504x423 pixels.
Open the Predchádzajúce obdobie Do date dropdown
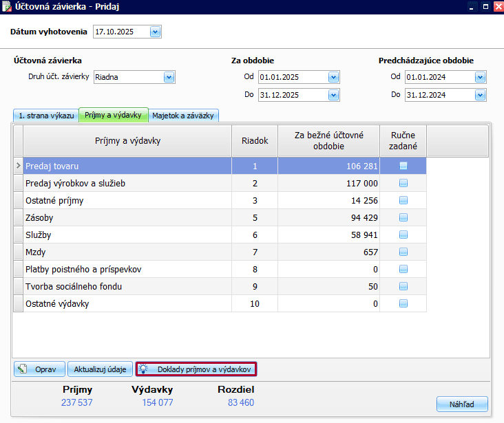[481, 95]
